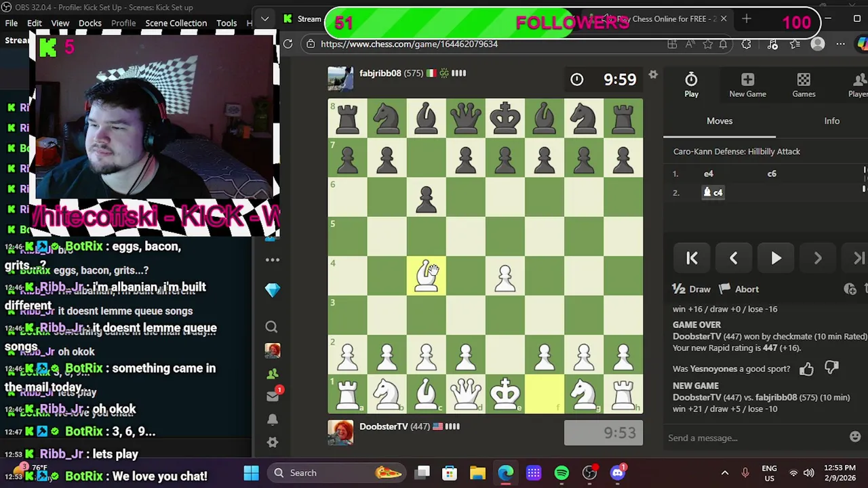Favorite this page with the star icon
868x488 pixels.
(707, 44)
